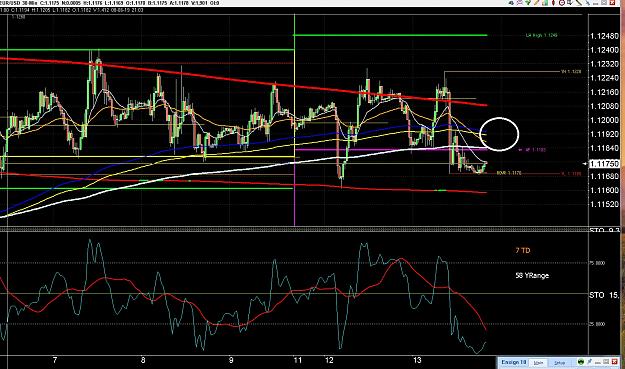
Task: Click the dark blue arrow toolbar icon
Action: point(511,3)
